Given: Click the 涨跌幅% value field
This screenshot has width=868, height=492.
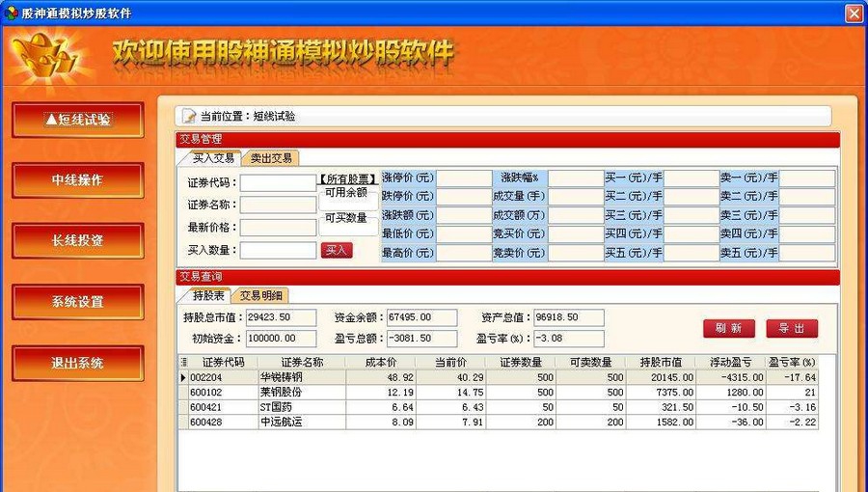Looking at the screenshot, I should point(576,178).
